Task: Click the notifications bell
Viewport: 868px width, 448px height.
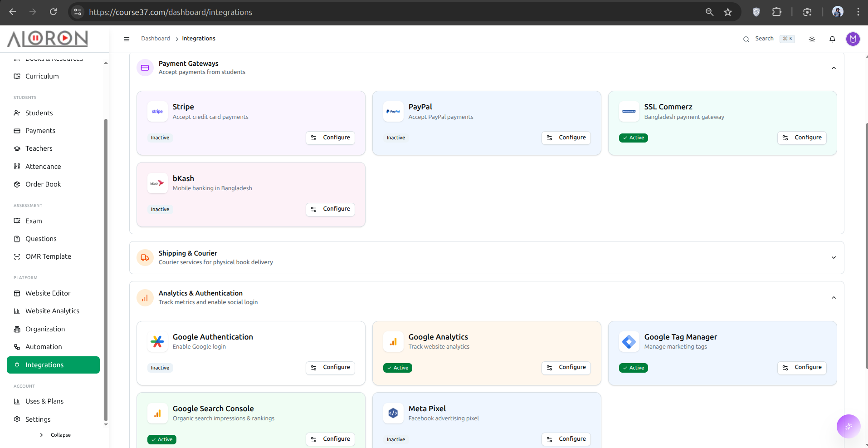Action: click(832, 39)
